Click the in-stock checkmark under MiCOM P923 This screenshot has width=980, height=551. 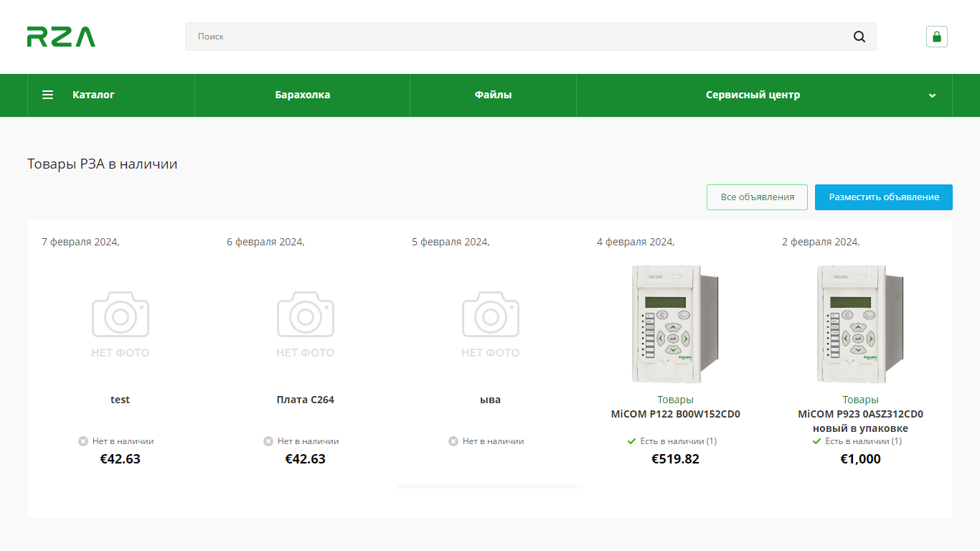click(816, 441)
